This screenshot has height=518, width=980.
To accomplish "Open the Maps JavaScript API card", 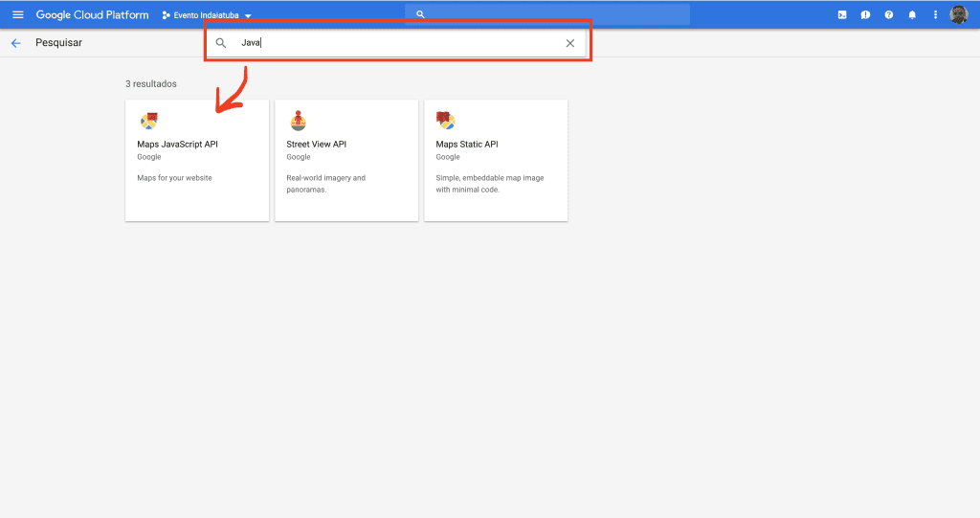I will [x=197, y=161].
